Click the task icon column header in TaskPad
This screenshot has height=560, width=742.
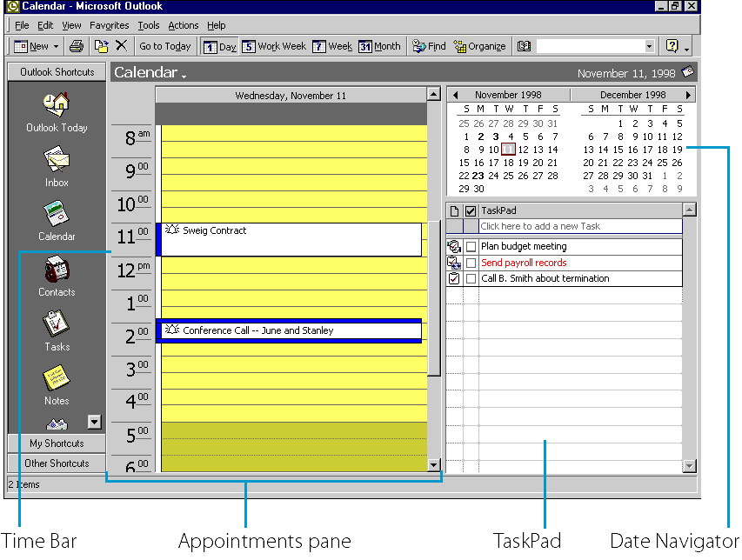click(454, 211)
